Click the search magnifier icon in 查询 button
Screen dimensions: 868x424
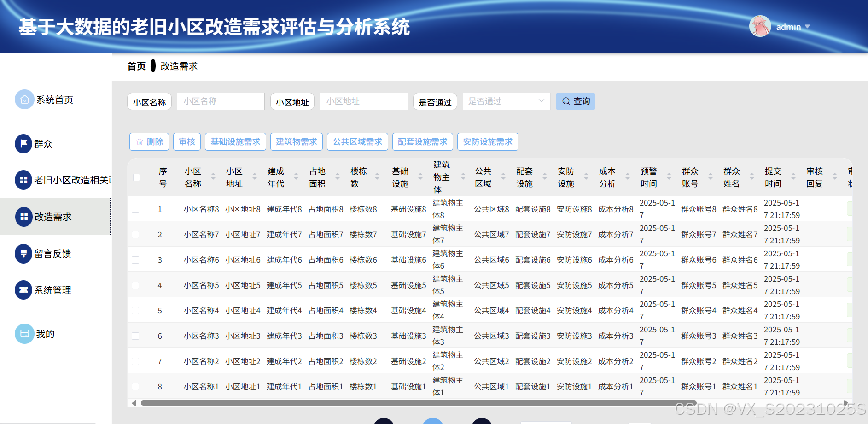point(566,101)
